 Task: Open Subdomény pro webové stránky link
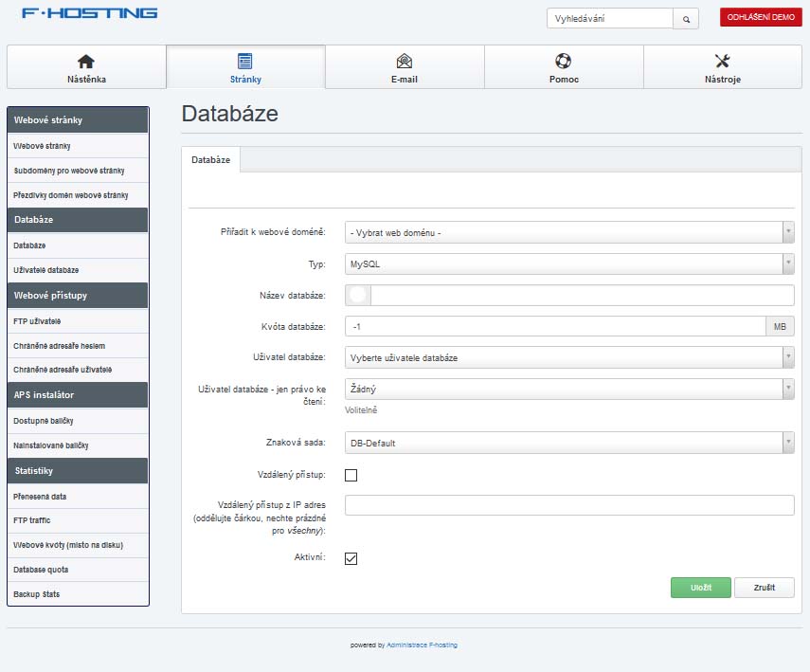pyautogui.click(x=78, y=170)
